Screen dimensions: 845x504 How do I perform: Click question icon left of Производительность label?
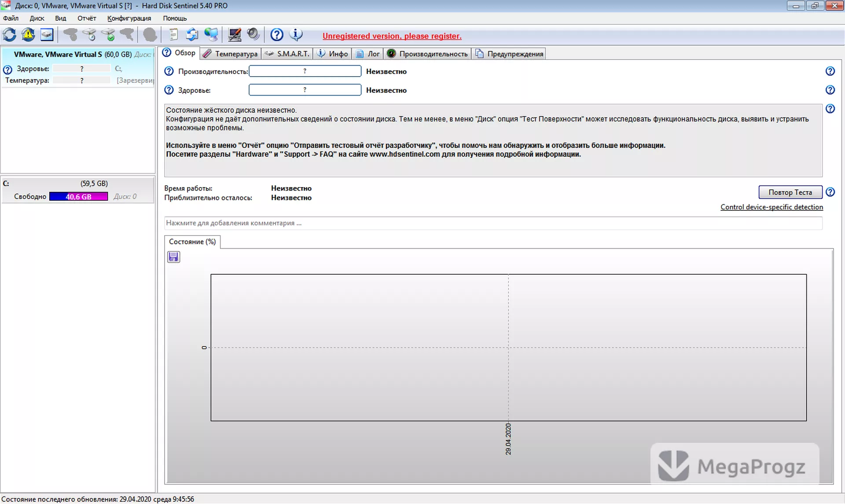tap(169, 71)
